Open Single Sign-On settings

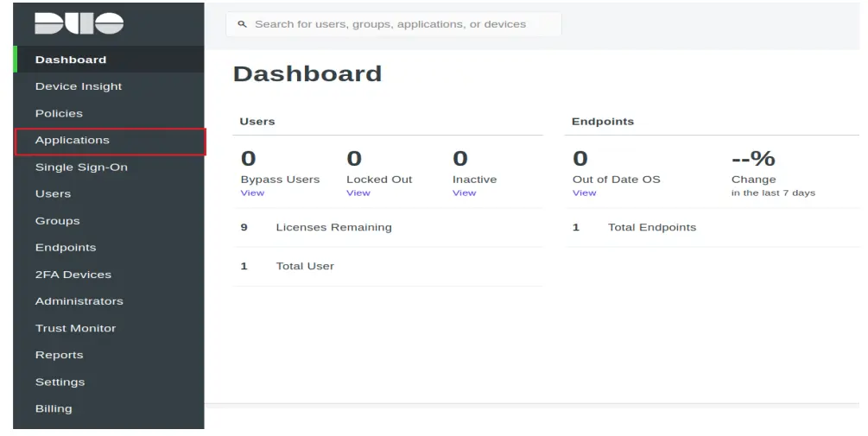tap(109, 167)
